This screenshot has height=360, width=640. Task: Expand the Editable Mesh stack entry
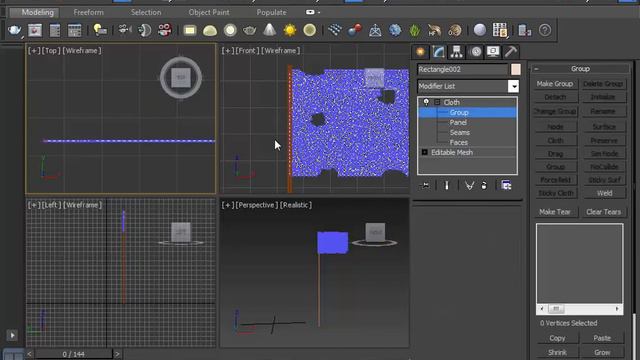[x=424, y=152]
